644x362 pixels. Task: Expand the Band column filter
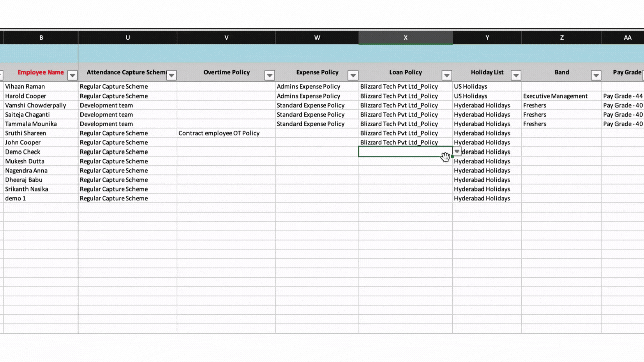[x=596, y=75]
